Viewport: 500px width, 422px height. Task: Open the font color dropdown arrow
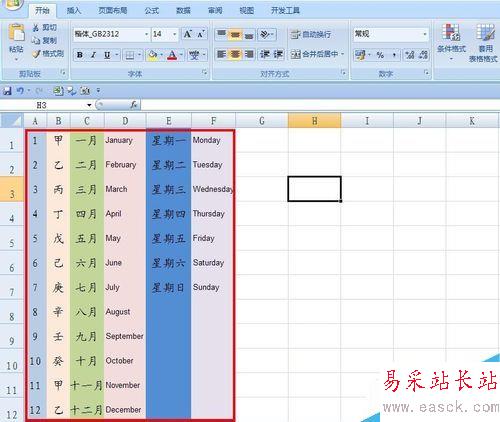pos(181,55)
